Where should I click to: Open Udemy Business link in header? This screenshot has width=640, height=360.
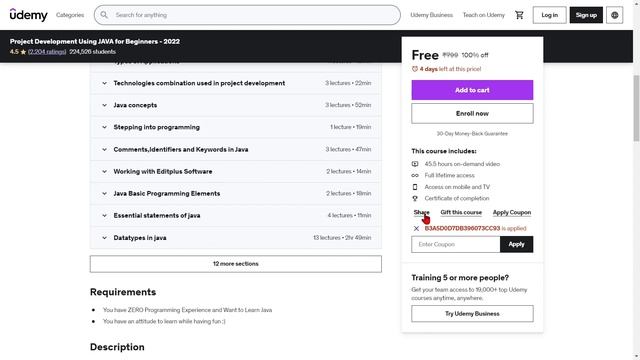431,15
